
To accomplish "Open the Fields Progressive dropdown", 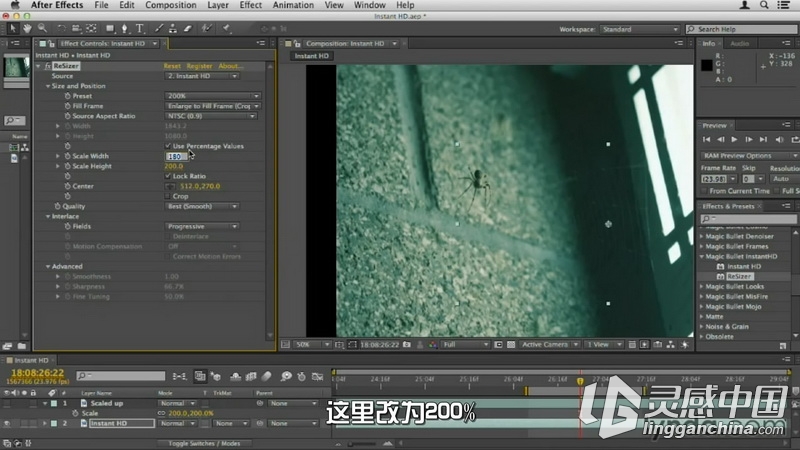I will coord(202,226).
